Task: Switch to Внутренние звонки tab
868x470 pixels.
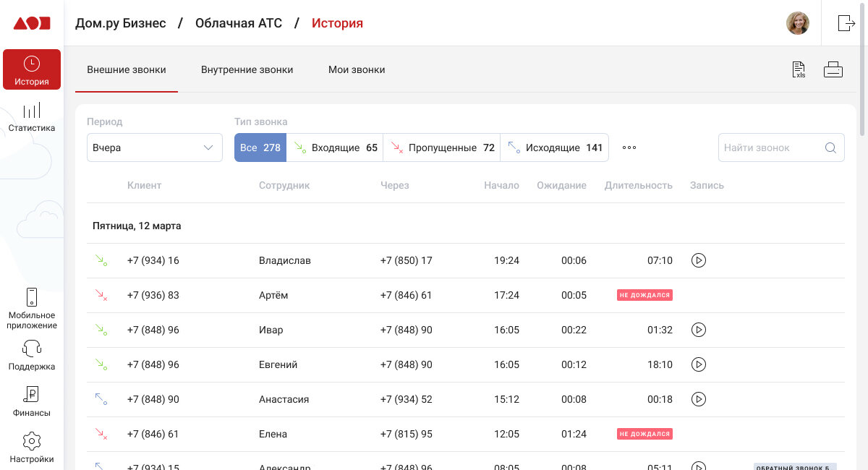Action: point(247,70)
